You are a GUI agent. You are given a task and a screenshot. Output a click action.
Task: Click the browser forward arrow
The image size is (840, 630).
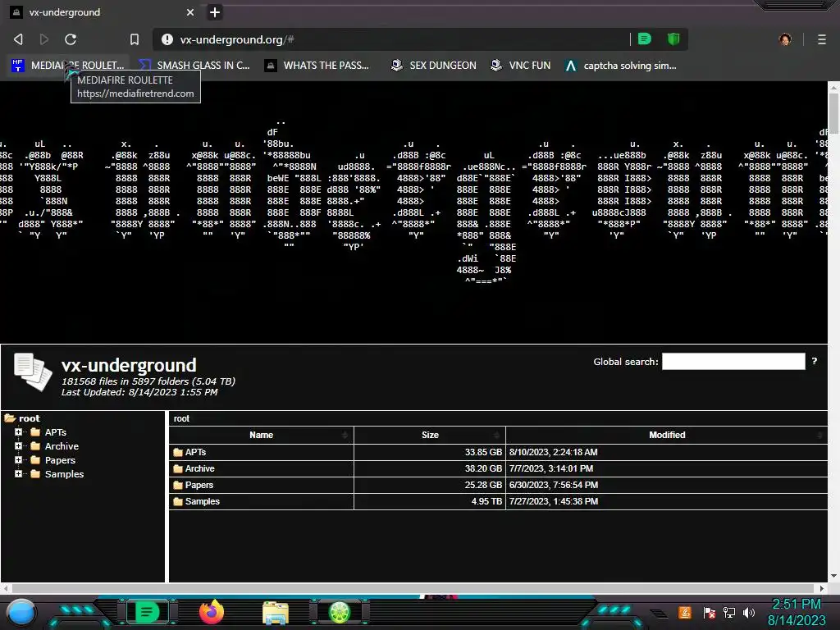[44, 39]
